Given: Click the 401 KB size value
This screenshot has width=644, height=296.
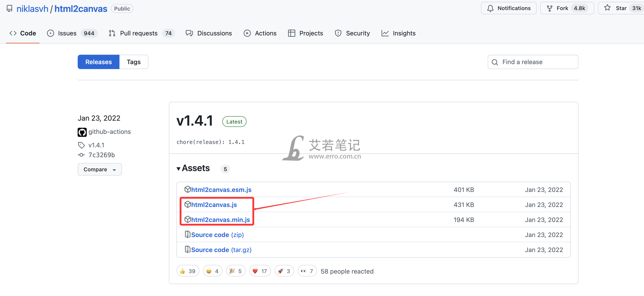Looking at the screenshot, I should coord(464,190).
